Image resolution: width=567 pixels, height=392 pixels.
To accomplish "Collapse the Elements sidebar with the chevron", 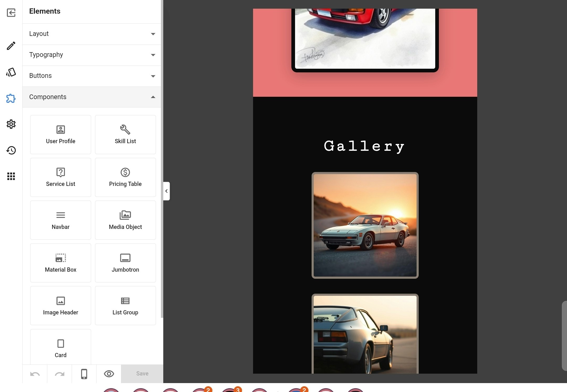I will tap(166, 191).
